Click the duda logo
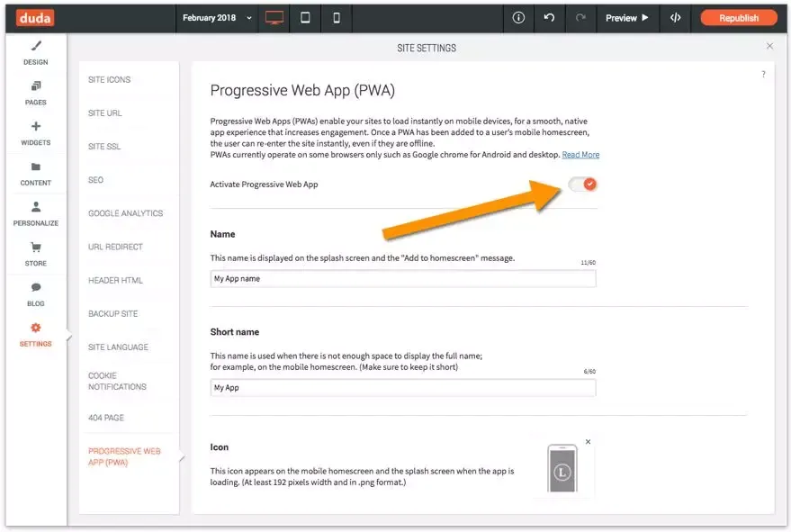 (x=35, y=18)
